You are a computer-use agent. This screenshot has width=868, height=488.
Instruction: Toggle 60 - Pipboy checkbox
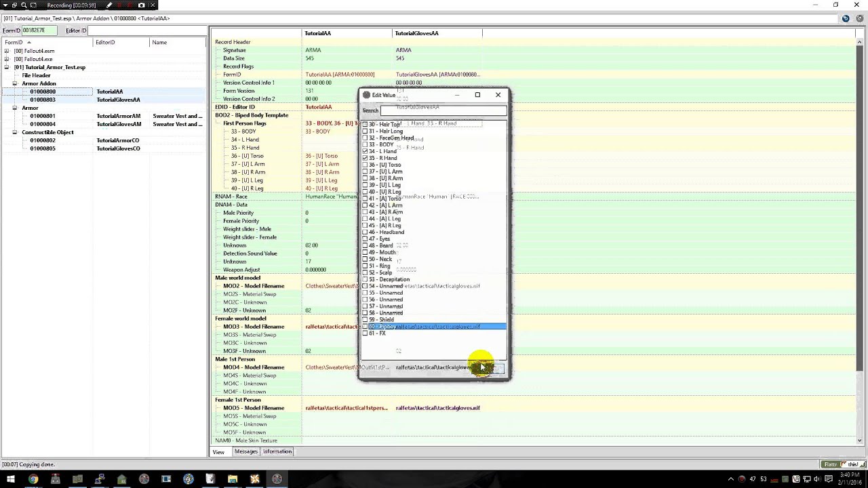coord(365,326)
